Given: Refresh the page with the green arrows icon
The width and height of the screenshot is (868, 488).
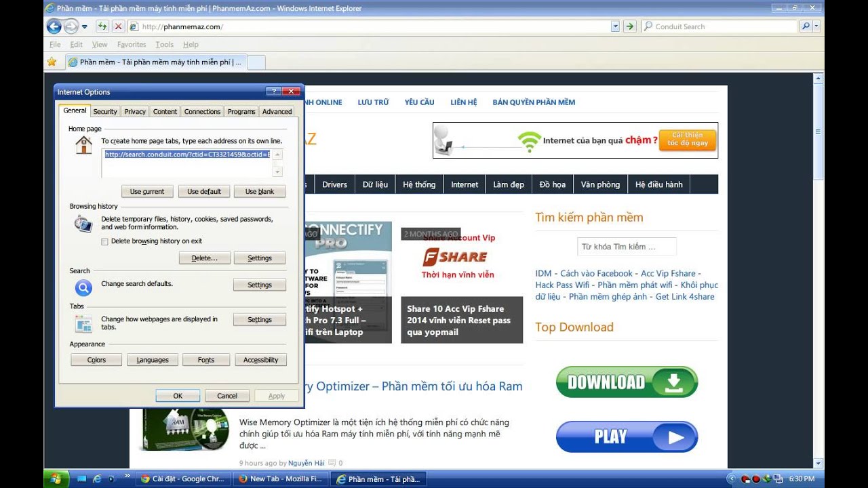Looking at the screenshot, I should 102,26.
